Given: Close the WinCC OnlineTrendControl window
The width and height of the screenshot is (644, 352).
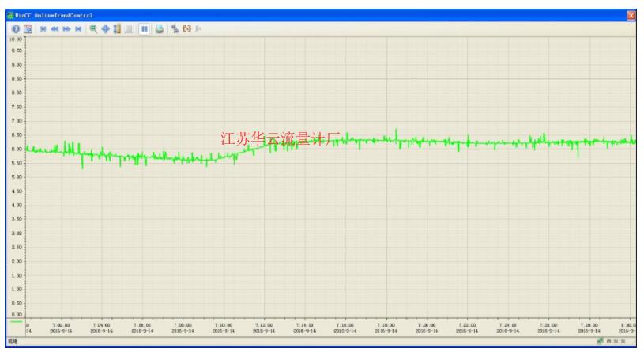Looking at the screenshot, I should pyautogui.click(x=631, y=16).
